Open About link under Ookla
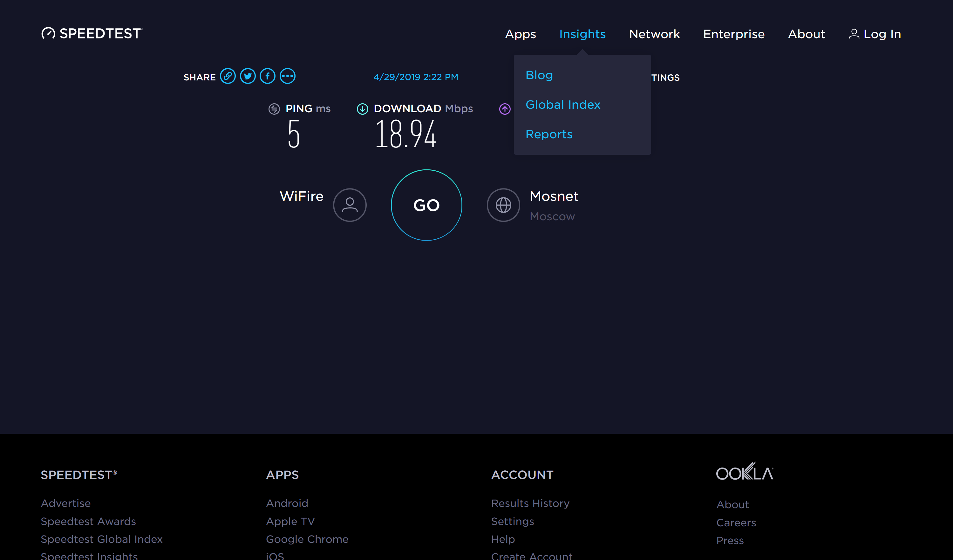Viewport: 953px width, 560px height. click(732, 504)
